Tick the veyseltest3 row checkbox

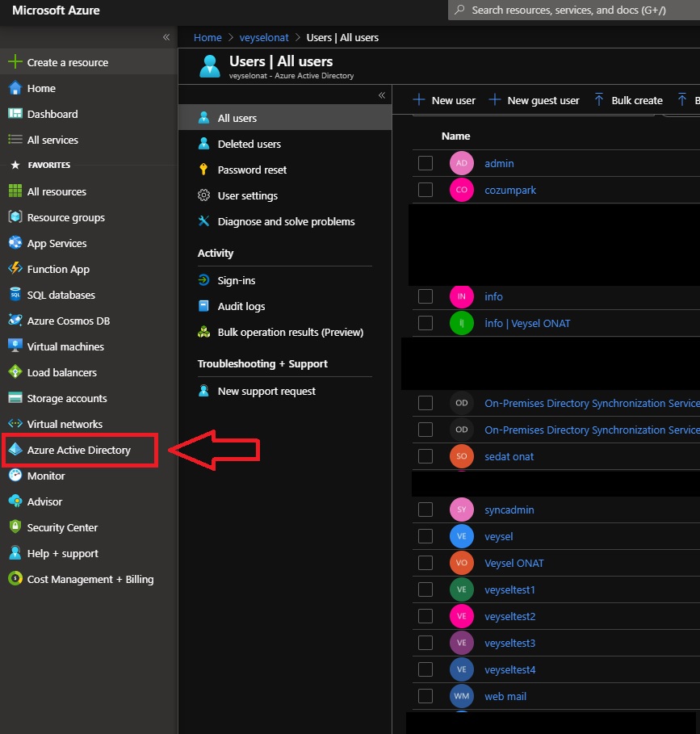coord(425,643)
